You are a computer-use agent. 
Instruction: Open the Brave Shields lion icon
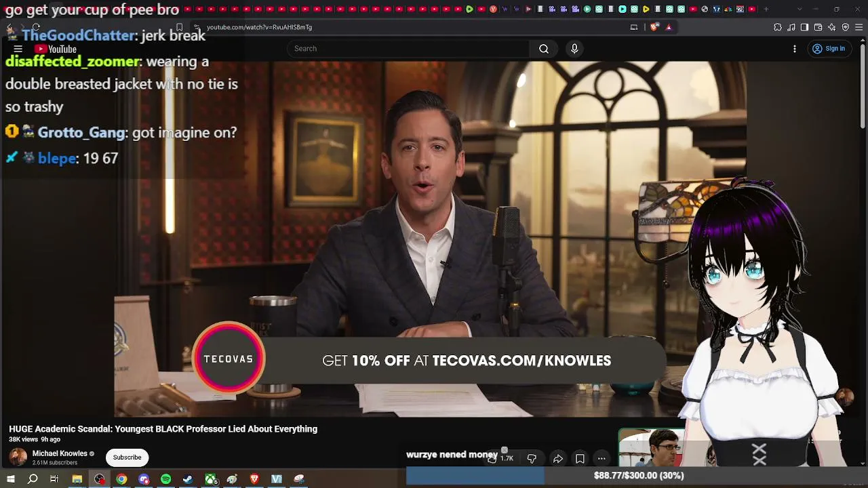[x=654, y=27]
